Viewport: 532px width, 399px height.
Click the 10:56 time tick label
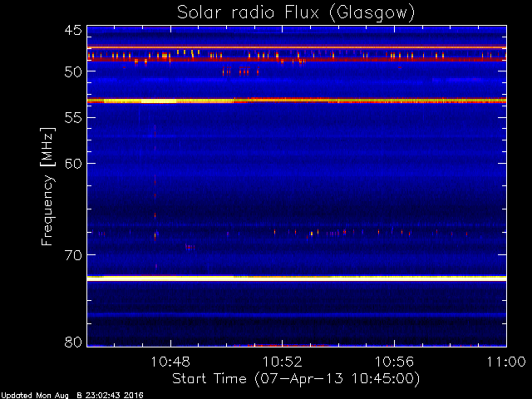click(x=394, y=362)
